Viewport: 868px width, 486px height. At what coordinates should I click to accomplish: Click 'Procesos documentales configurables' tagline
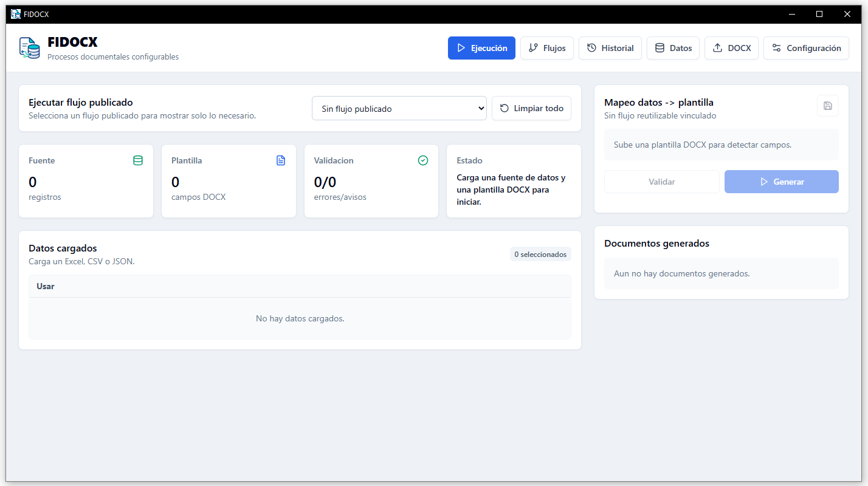(x=113, y=56)
